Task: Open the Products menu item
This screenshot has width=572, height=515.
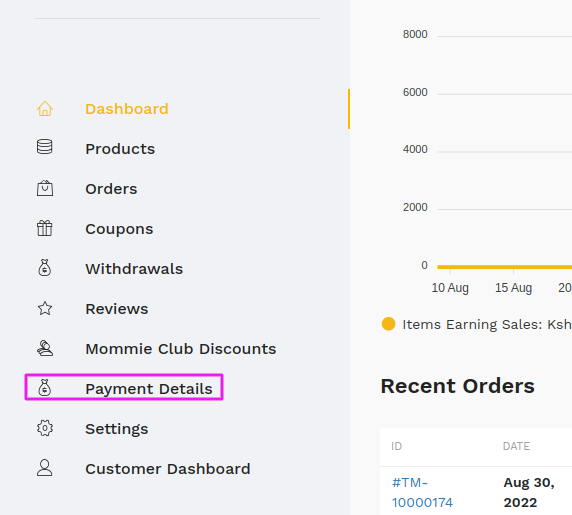Action: 120,149
